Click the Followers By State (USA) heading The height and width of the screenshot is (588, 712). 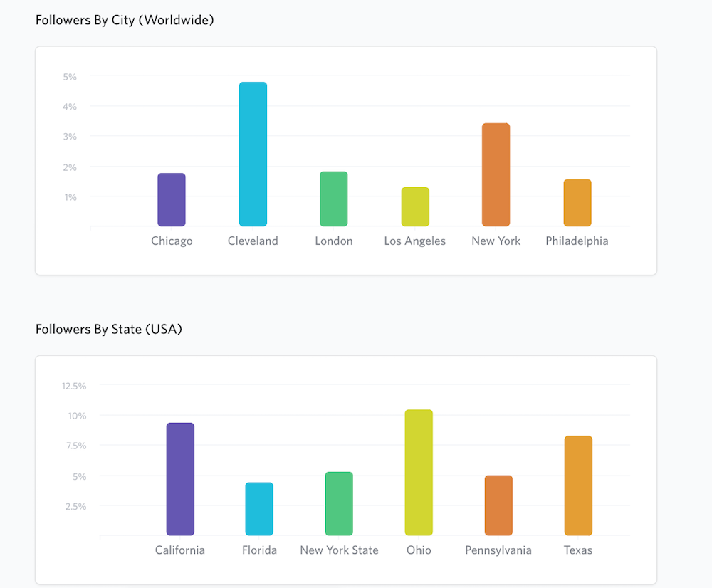coord(109,330)
